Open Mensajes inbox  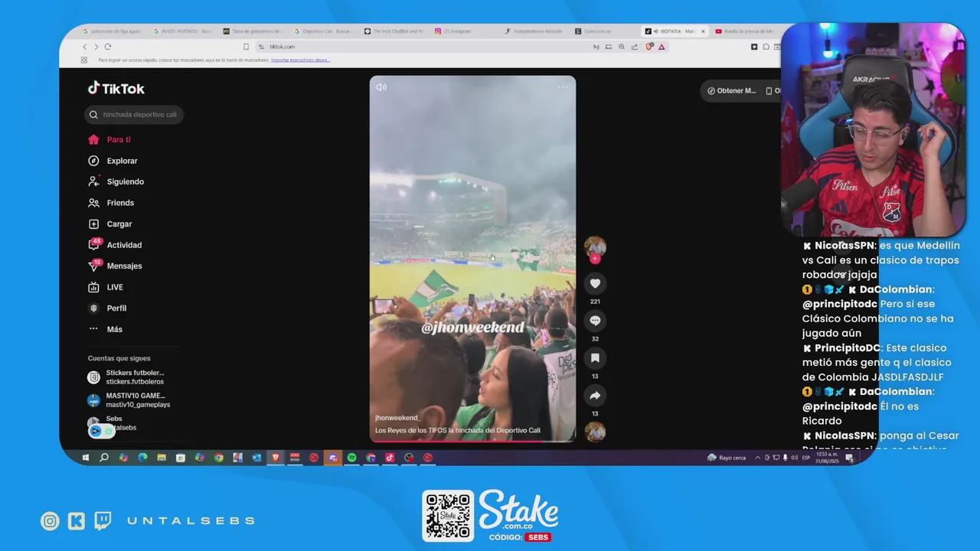click(115, 266)
